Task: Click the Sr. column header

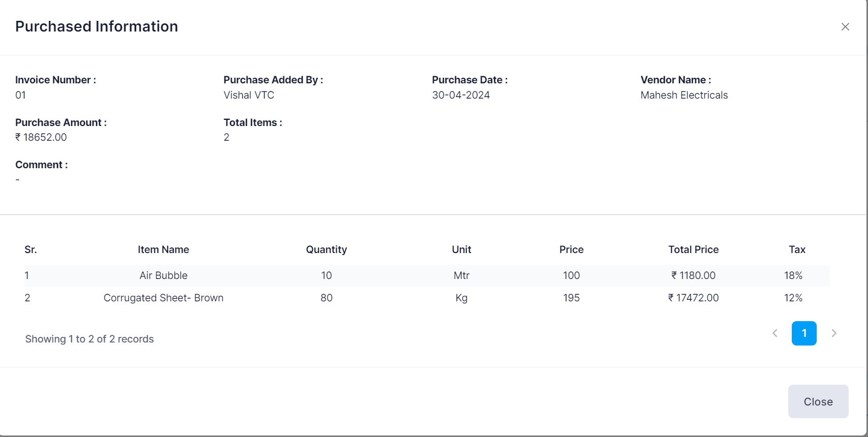Action: pyautogui.click(x=30, y=249)
